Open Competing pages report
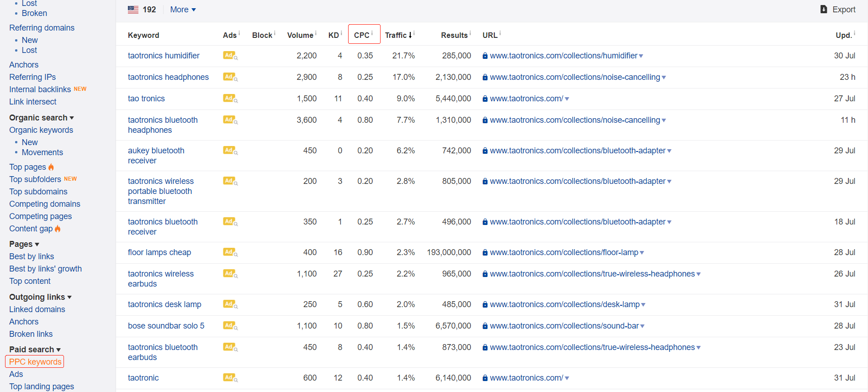The image size is (868, 392). (41, 216)
